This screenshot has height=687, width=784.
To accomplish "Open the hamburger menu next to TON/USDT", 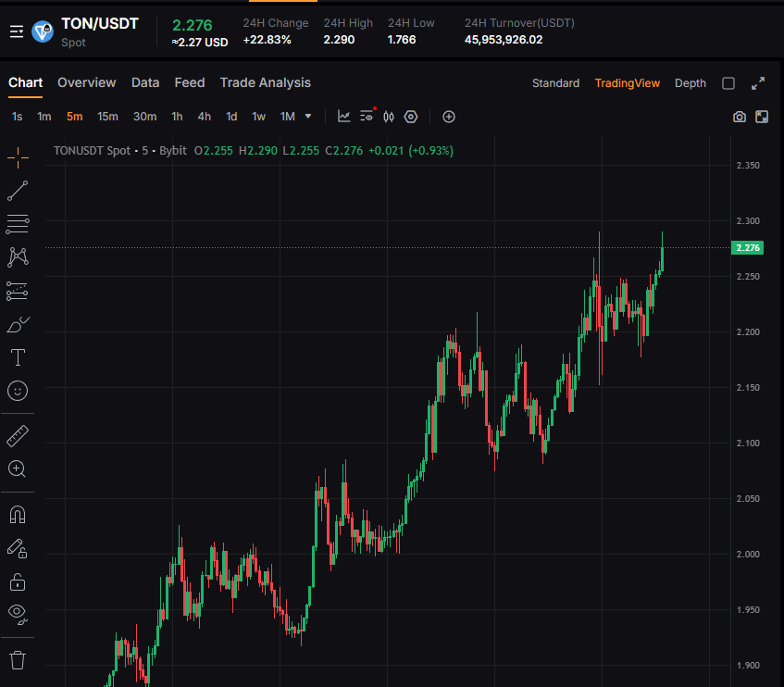I will coord(17,32).
